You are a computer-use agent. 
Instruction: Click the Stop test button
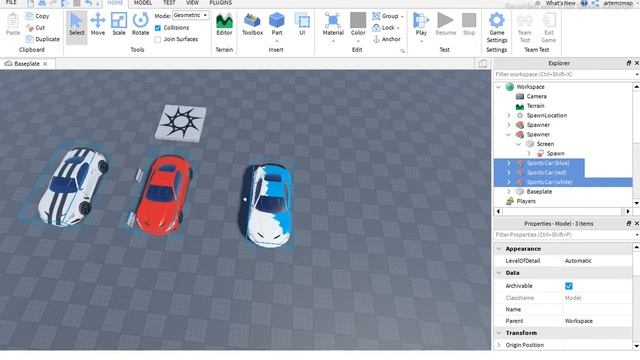pyautogui.click(x=469, y=24)
